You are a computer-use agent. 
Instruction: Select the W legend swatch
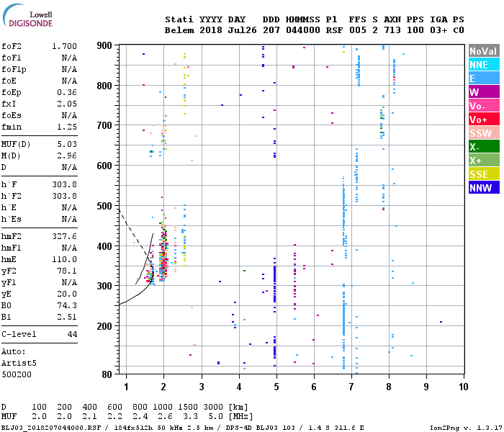point(484,92)
